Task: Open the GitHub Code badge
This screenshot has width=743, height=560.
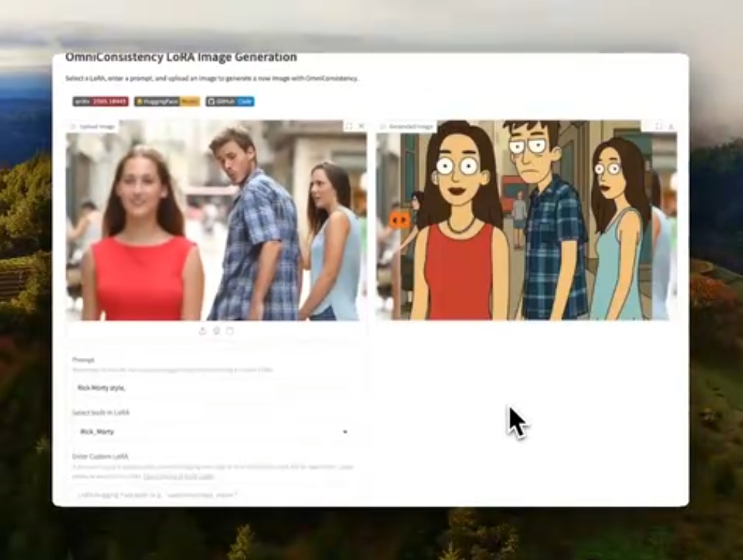Action: [x=230, y=102]
